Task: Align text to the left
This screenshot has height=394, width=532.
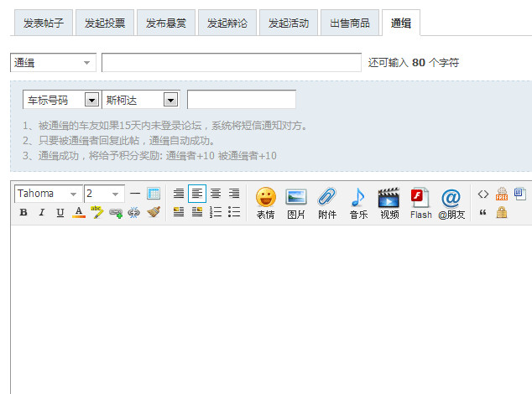Action: point(197,194)
